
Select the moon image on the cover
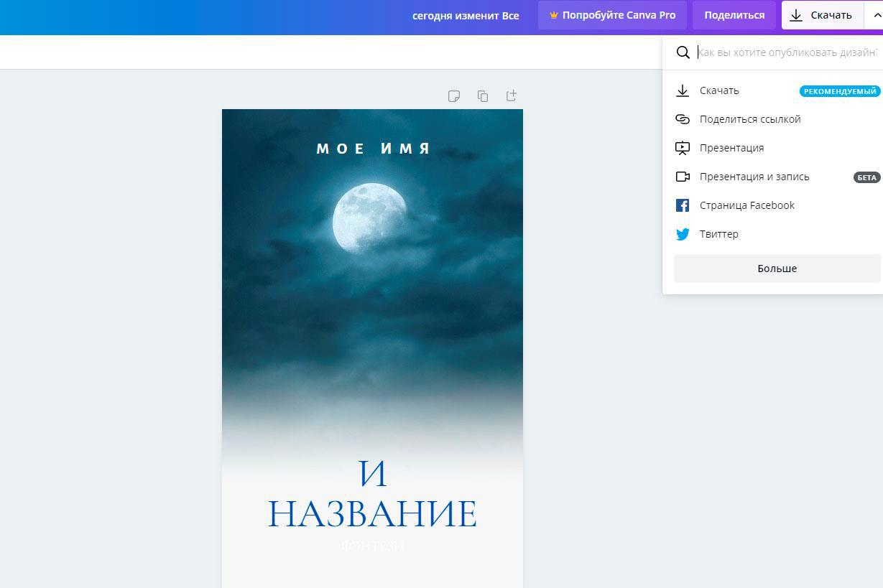coord(369,218)
